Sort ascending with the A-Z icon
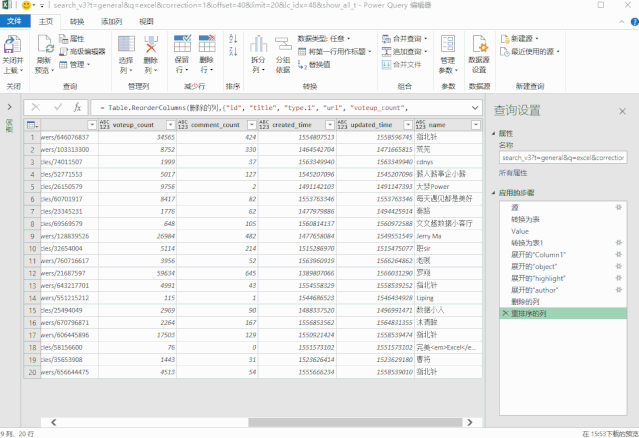The height and width of the screenshot is (438, 639). coord(233,39)
